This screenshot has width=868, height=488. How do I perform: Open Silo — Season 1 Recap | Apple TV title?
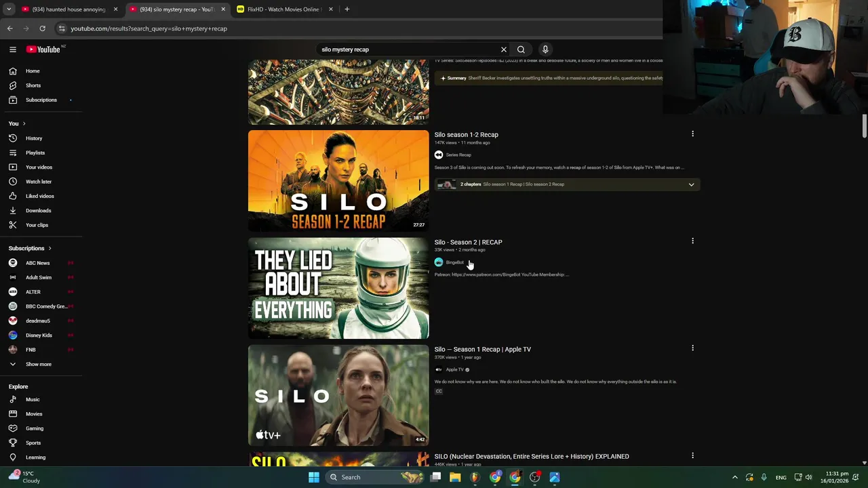(x=482, y=349)
